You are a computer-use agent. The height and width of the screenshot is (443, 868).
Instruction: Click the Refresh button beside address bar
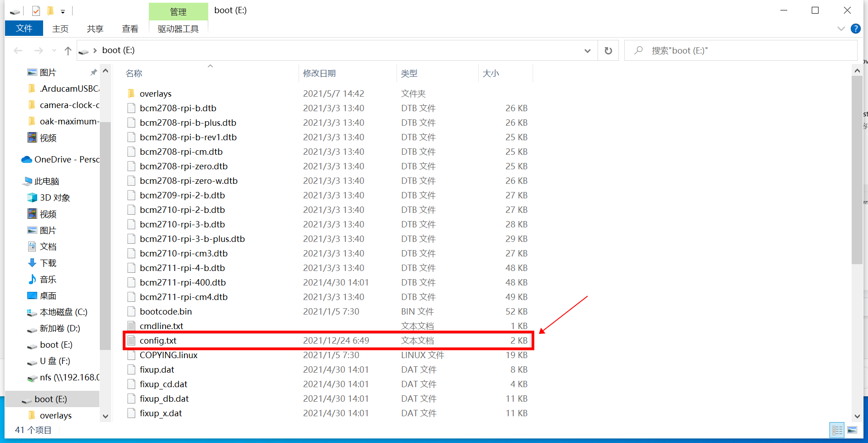tap(608, 50)
